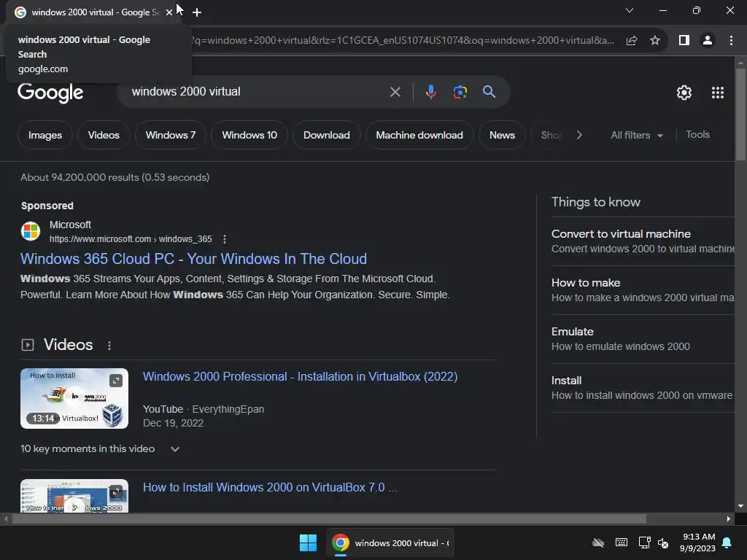Open Chrome three-dot menu
This screenshot has width=747, height=560.
click(731, 41)
